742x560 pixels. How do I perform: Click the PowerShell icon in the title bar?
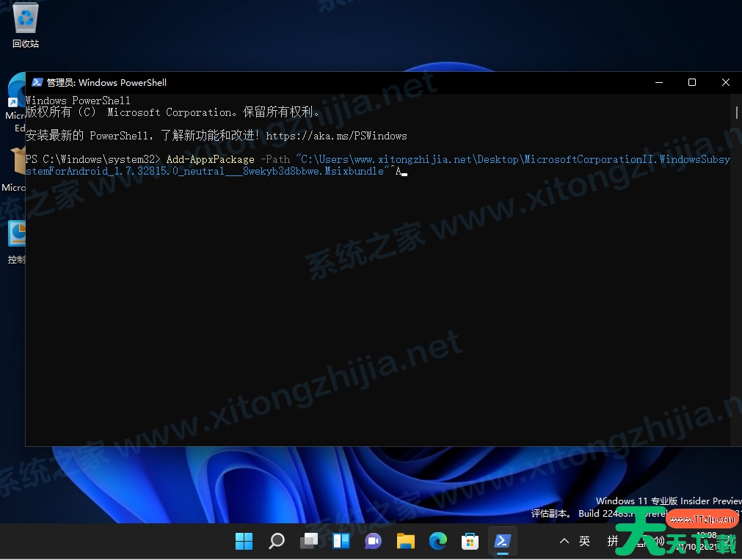click(37, 82)
